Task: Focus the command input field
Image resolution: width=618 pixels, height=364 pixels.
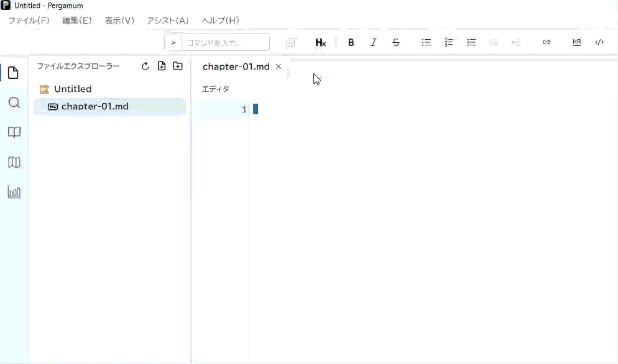Action: click(x=226, y=42)
